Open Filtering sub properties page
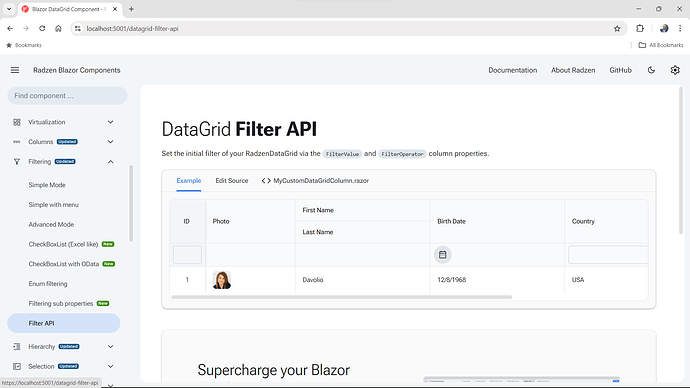The width and height of the screenshot is (690, 388). (x=61, y=304)
